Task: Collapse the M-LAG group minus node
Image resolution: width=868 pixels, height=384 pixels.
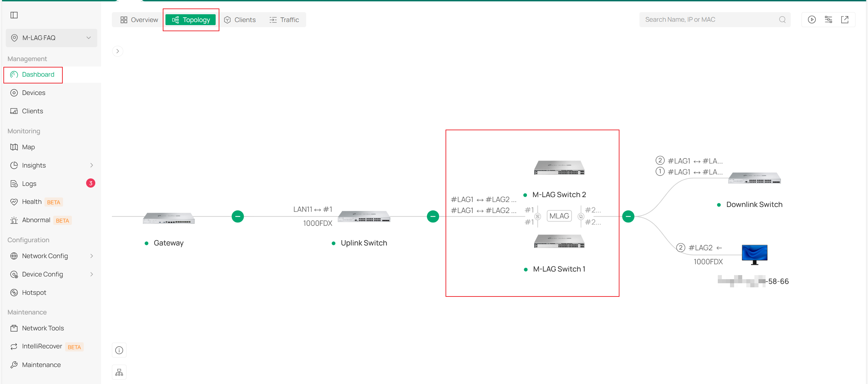Action: (x=628, y=216)
